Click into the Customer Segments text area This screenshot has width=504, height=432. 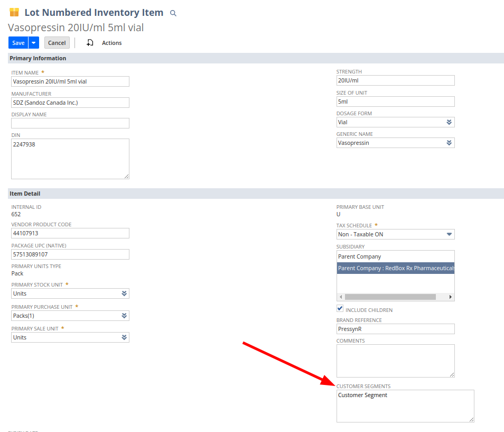click(405, 406)
